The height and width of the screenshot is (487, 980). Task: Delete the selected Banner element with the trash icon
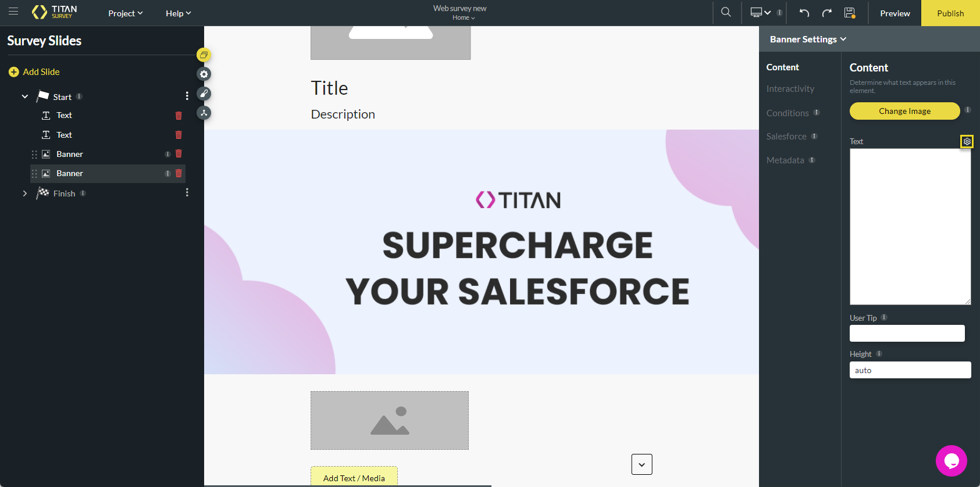(x=179, y=173)
